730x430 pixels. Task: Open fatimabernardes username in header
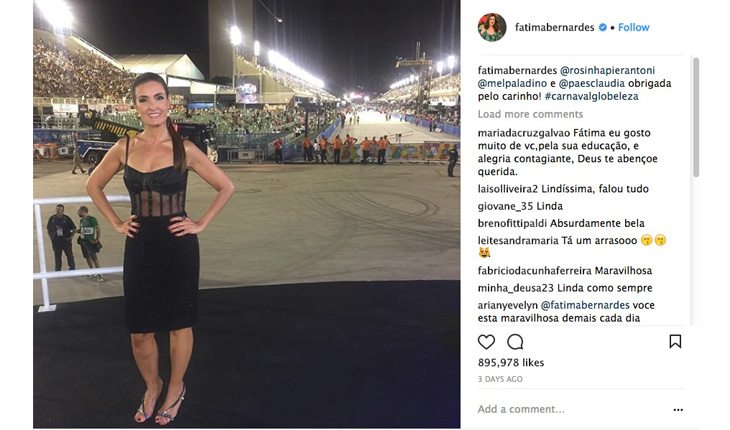pos(554,27)
